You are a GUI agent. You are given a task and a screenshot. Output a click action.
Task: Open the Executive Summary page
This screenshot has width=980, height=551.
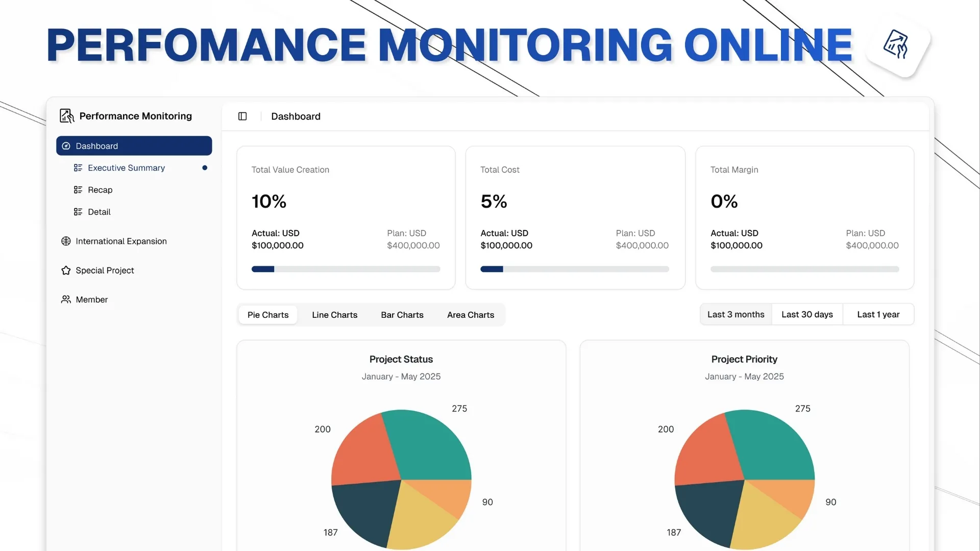pos(126,168)
